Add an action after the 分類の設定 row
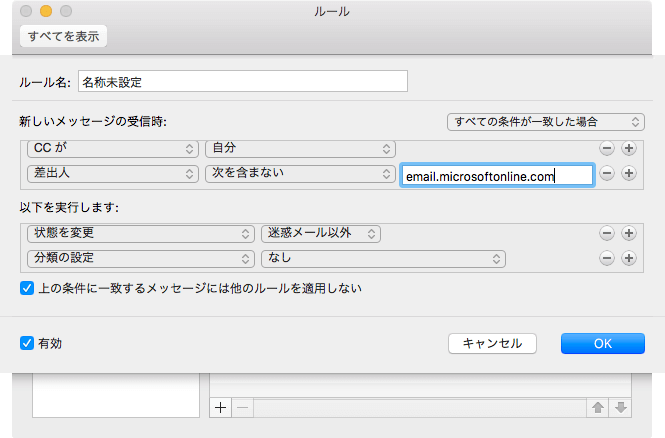This screenshot has width=665, height=438. (629, 258)
